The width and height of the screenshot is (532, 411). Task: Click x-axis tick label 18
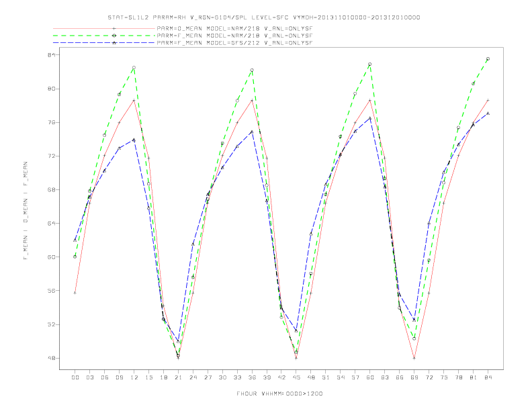[163, 377]
